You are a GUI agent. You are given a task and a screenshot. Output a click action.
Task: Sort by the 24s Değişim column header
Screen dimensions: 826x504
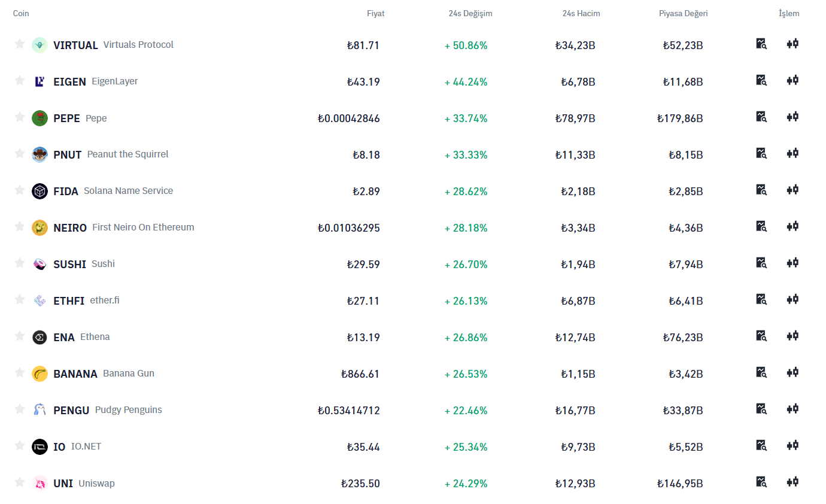click(x=470, y=13)
